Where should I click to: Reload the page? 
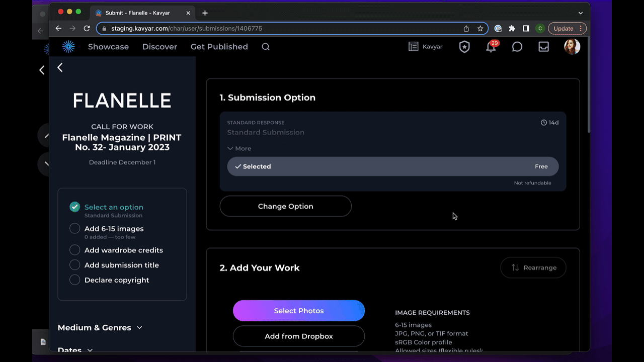pyautogui.click(x=87, y=29)
